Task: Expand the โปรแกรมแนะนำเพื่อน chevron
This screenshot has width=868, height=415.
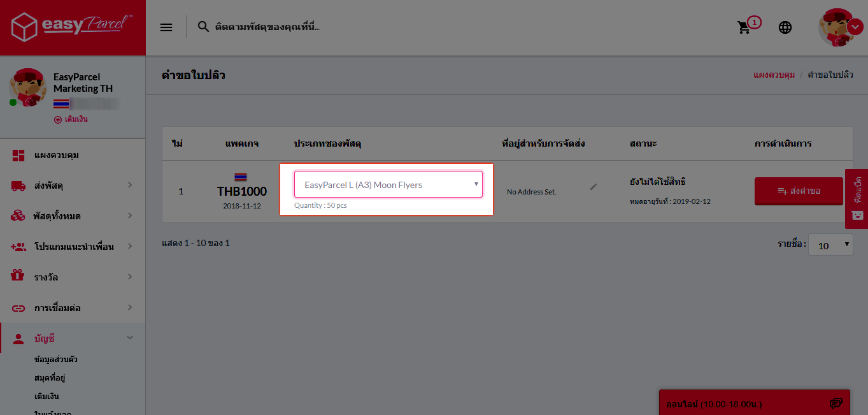Action: click(130, 246)
